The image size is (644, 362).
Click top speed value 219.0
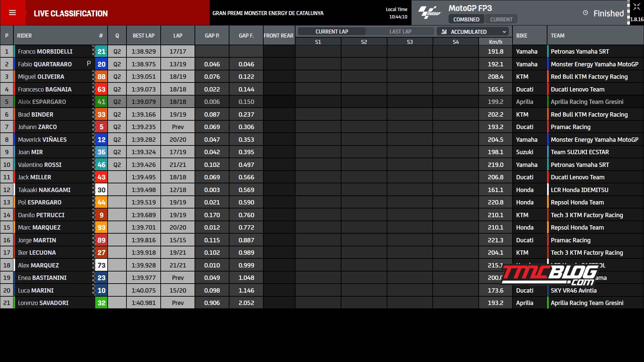(495, 165)
